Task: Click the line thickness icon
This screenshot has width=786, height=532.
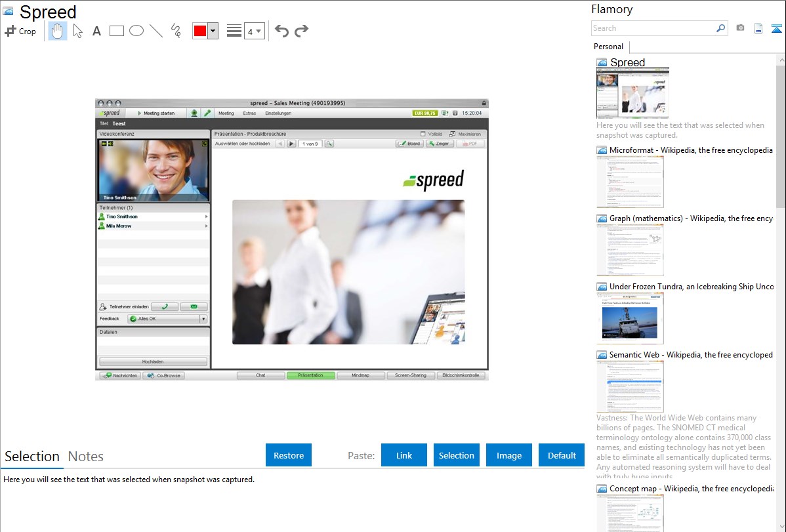Action: click(234, 31)
